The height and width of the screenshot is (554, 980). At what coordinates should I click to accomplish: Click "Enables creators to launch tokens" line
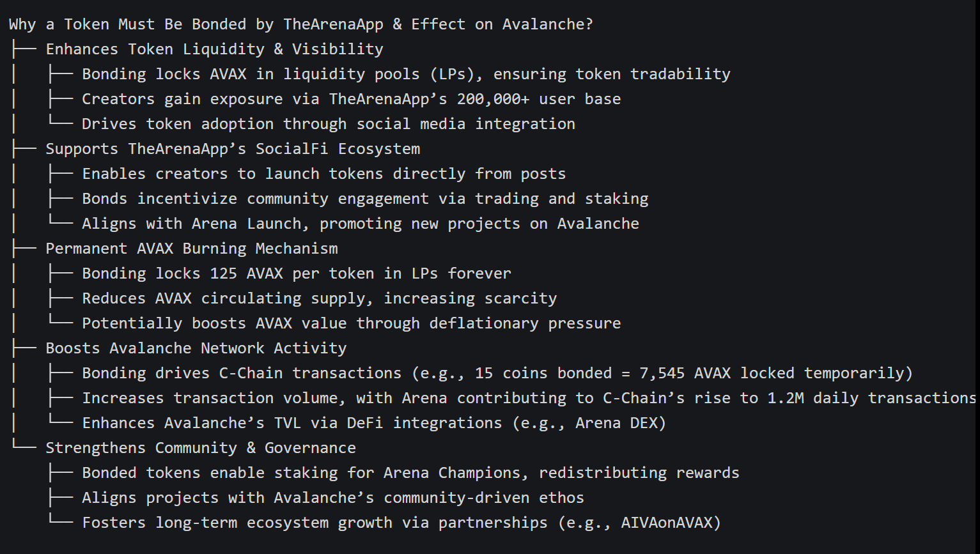tap(323, 174)
